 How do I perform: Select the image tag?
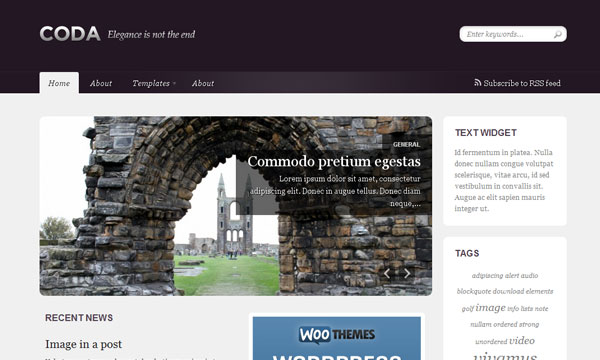tap(491, 308)
